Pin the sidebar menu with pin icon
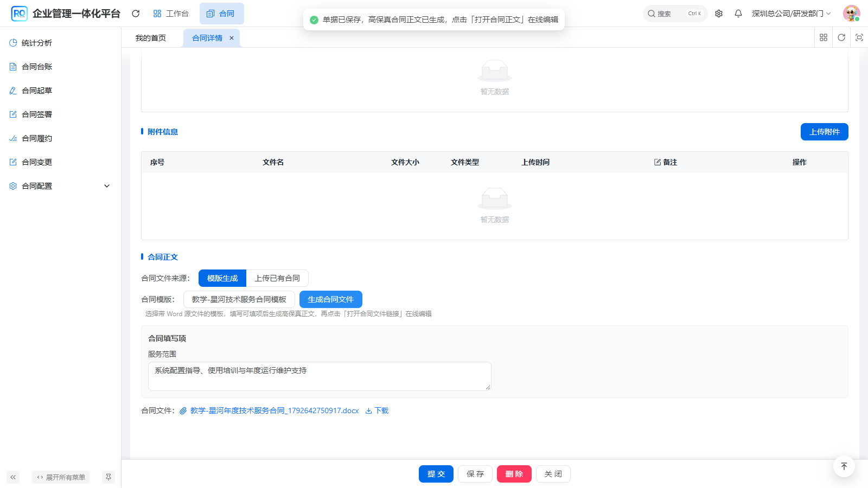This screenshot has width=868, height=488. click(108, 477)
